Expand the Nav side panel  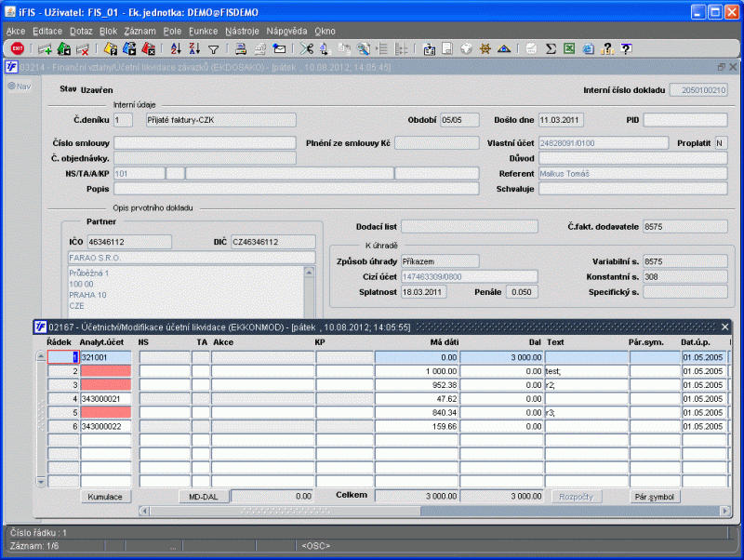tap(19, 87)
